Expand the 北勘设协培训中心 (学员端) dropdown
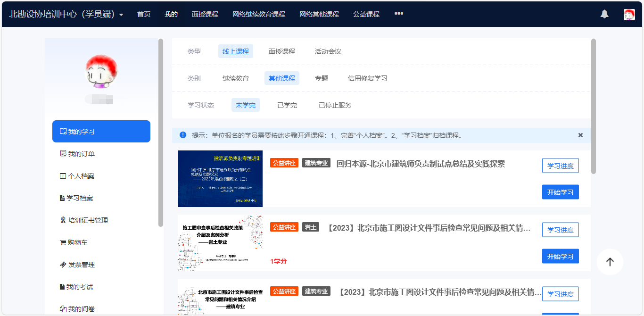Viewport: 644px width, 316px height. tap(66, 14)
